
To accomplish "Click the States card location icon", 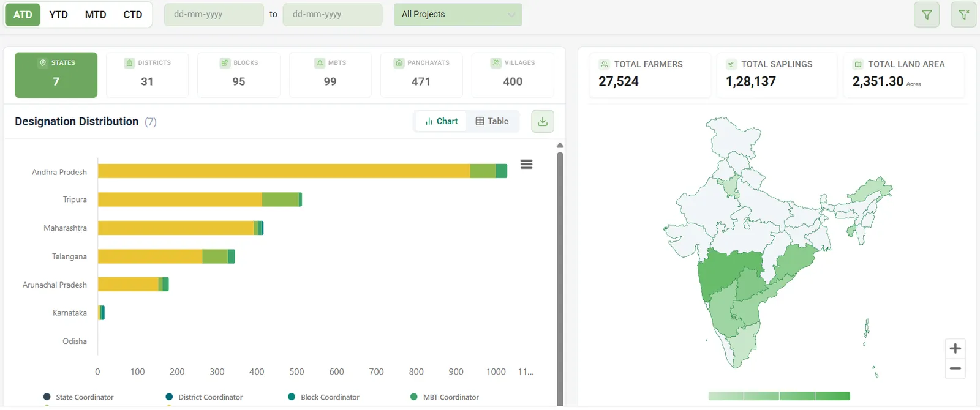I will (x=43, y=63).
